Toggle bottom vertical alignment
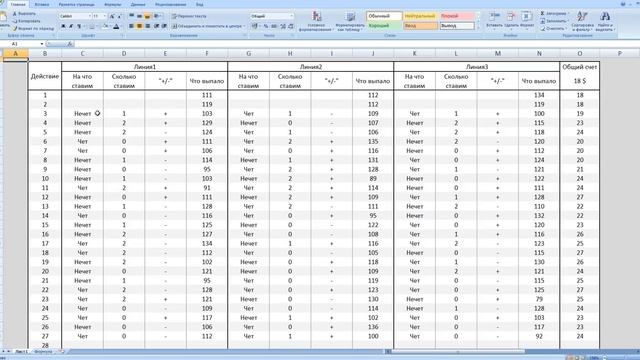 pyautogui.click(x=147, y=16)
